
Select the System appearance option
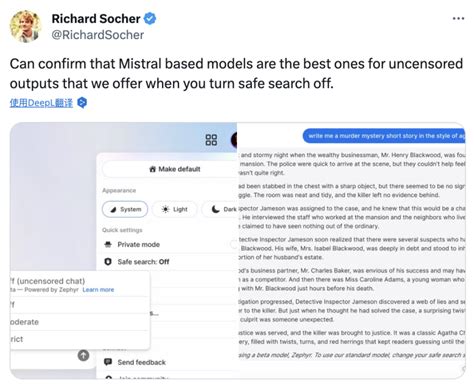(x=125, y=209)
